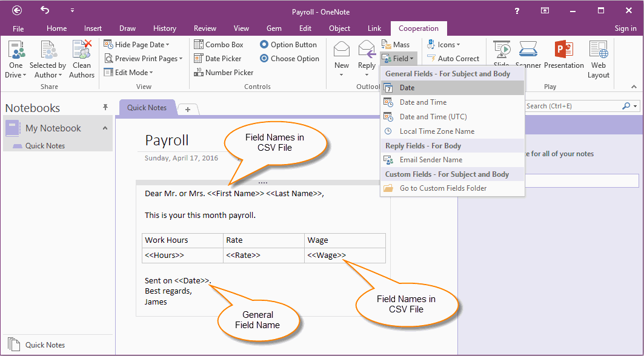
Task: Collapse the ribbon with the chevron
Action: [x=634, y=87]
